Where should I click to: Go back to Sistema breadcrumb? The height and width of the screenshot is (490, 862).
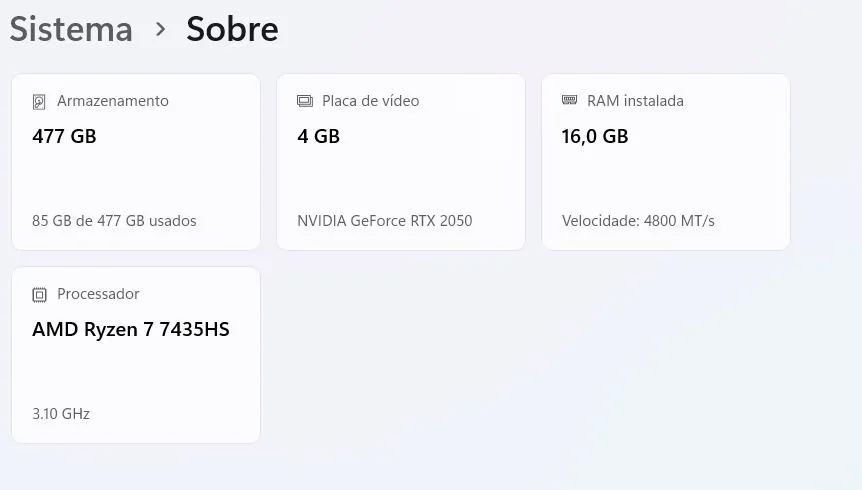tap(71, 29)
